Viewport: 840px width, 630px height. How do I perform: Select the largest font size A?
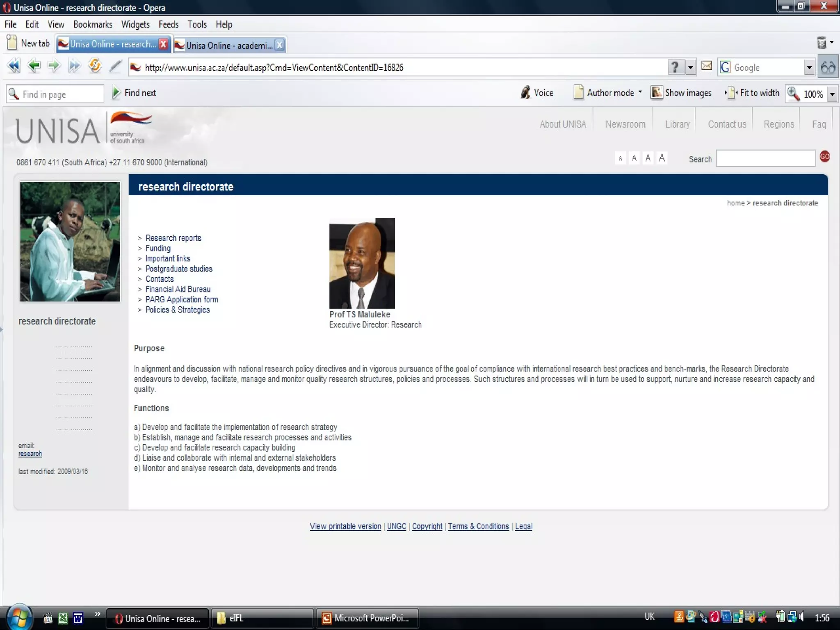click(x=662, y=158)
